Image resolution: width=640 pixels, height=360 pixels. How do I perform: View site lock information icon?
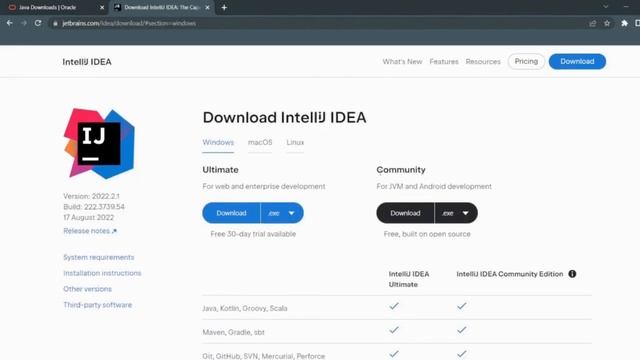(56, 23)
